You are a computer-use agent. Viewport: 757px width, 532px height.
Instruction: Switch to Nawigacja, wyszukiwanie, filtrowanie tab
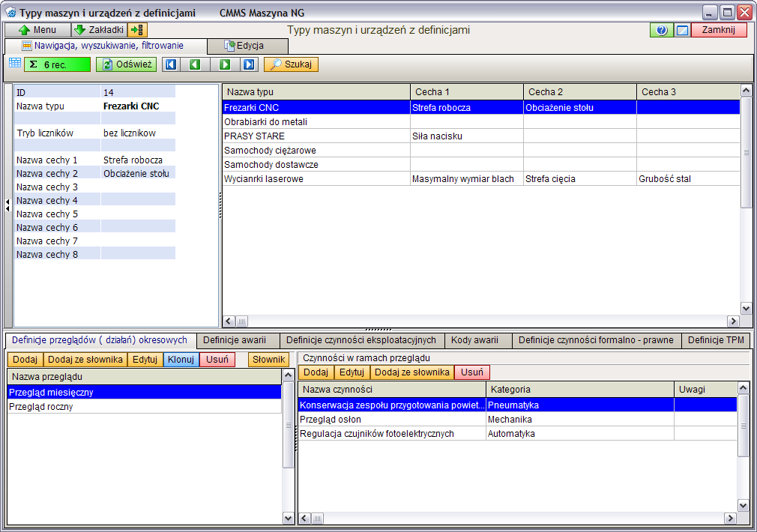106,46
